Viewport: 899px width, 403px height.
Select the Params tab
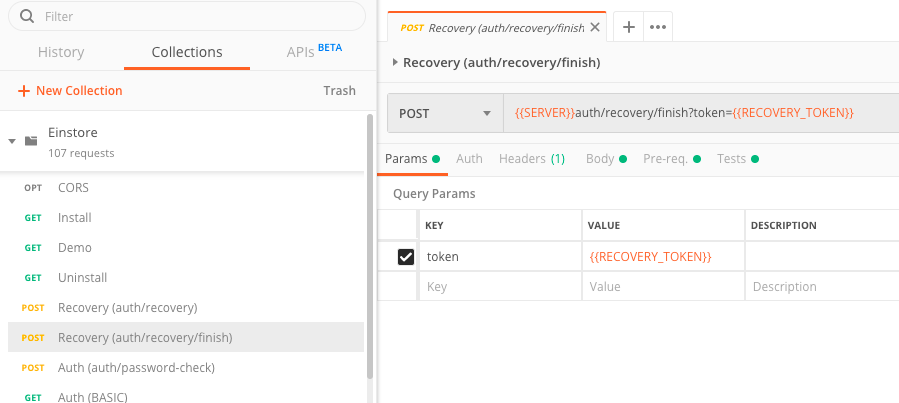coord(412,159)
